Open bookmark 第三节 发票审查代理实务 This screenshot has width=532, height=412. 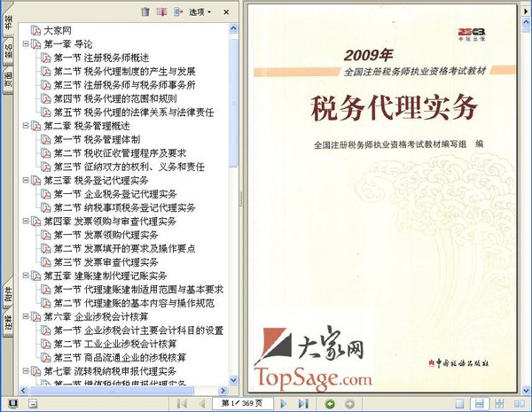click(106, 262)
